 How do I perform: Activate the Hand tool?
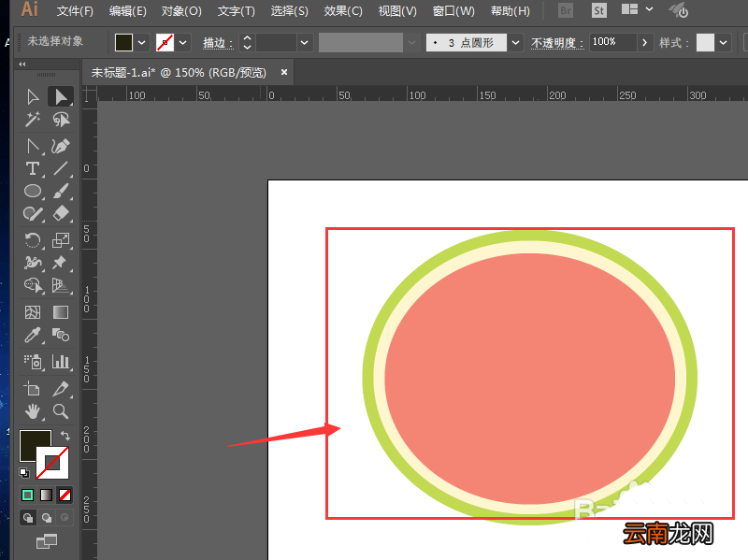(x=33, y=411)
